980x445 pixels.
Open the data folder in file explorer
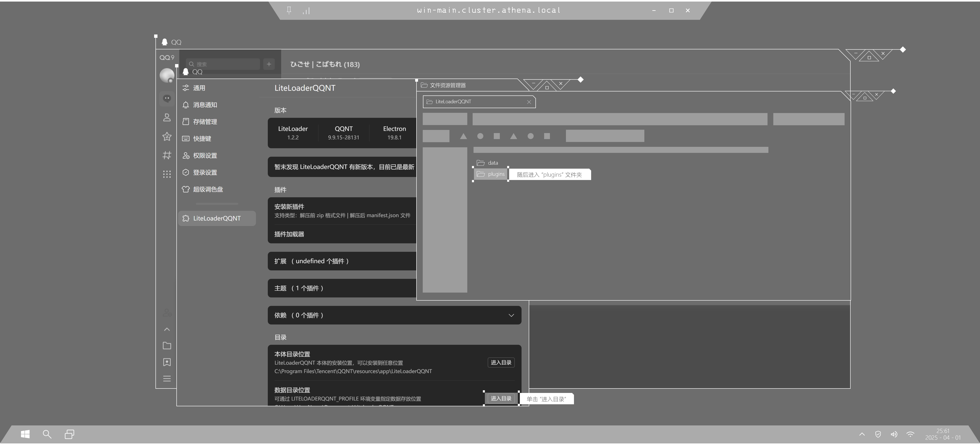[x=487, y=163]
